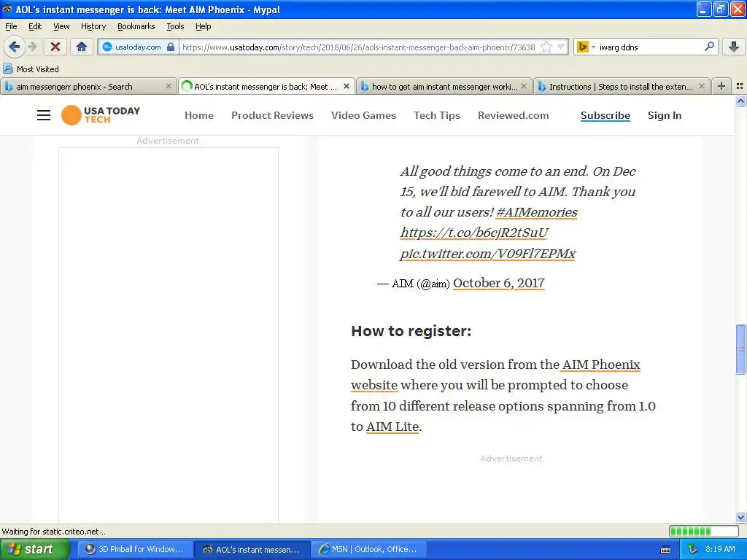Open a new tab with plus button
The height and width of the screenshot is (560, 747).
[x=721, y=86]
